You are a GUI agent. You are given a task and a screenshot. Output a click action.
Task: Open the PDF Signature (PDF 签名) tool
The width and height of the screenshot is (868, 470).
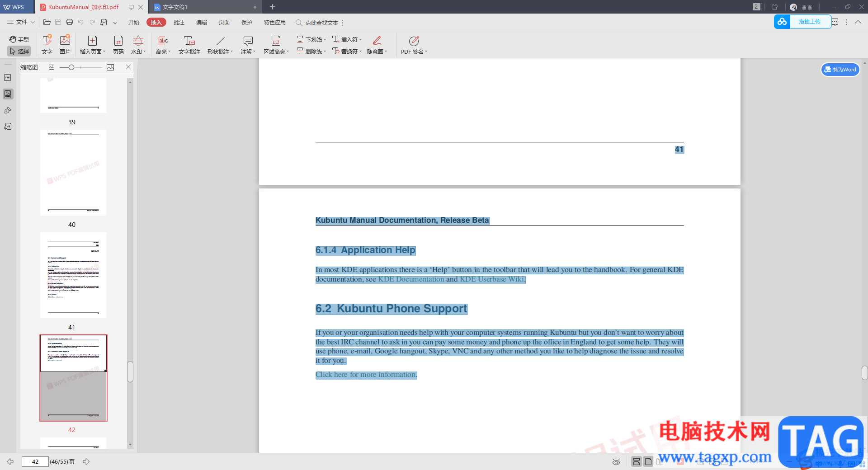(414, 45)
